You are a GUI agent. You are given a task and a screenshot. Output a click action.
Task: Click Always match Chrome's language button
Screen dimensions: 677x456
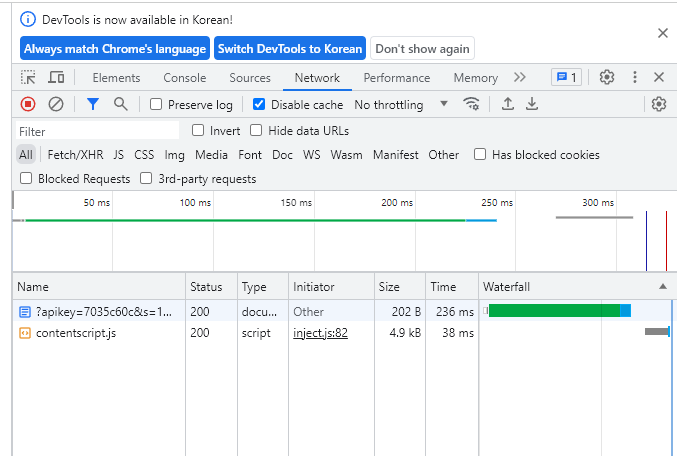(x=115, y=48)
